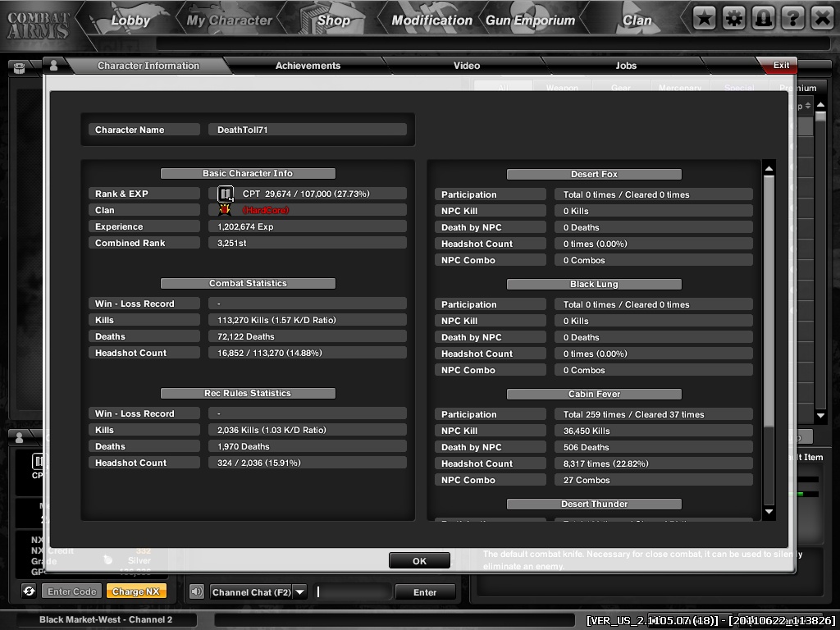Click the Desert Thunder header
840x630 pixels.
coord(594,504)
